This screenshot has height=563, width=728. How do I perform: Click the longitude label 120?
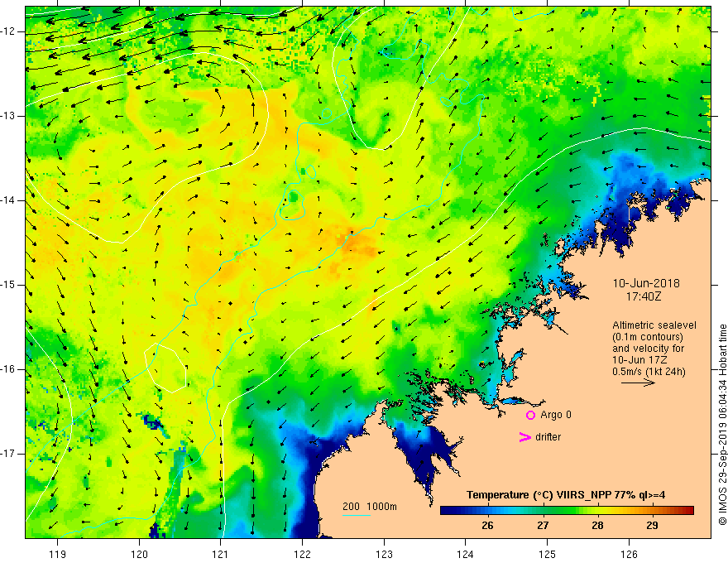pyautogui.click(x=139, y=554)
